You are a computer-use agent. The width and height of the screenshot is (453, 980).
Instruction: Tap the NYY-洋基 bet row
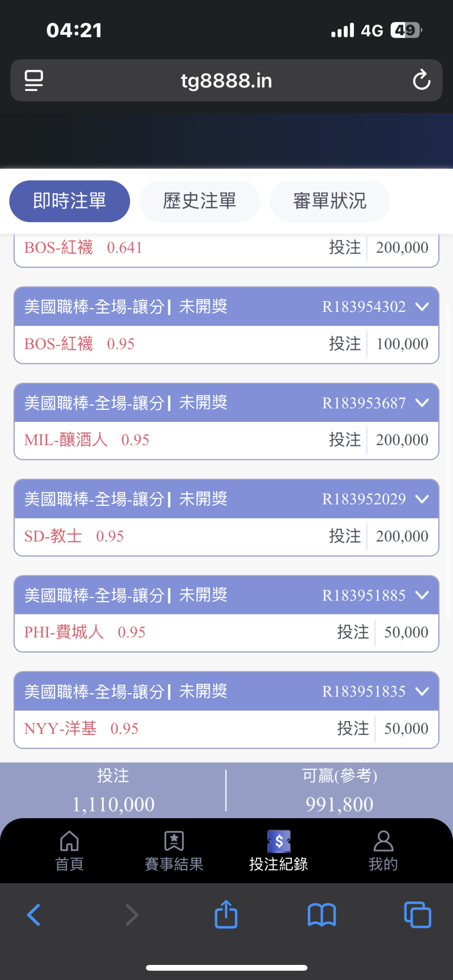[x=226, y=729]
